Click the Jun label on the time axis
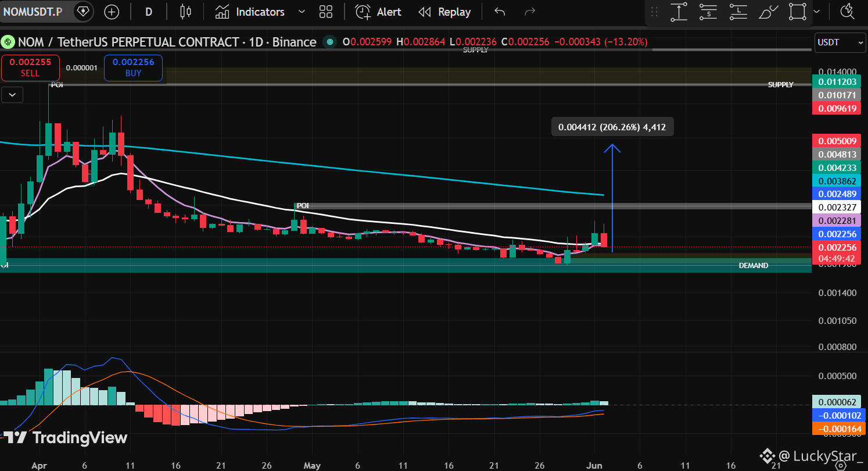The image size is (868, 471). (594, 466)
